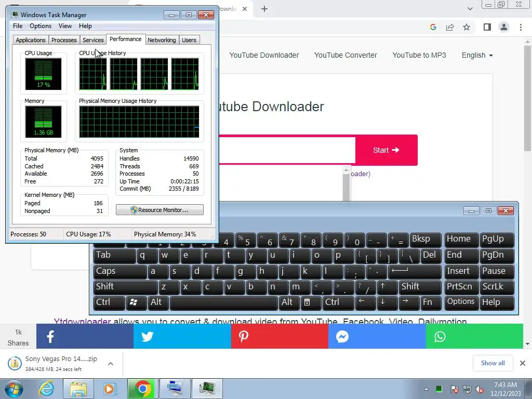
Task: Expand the Sony Vegas Pro download options chevron
Action: (x=111, y=364)
